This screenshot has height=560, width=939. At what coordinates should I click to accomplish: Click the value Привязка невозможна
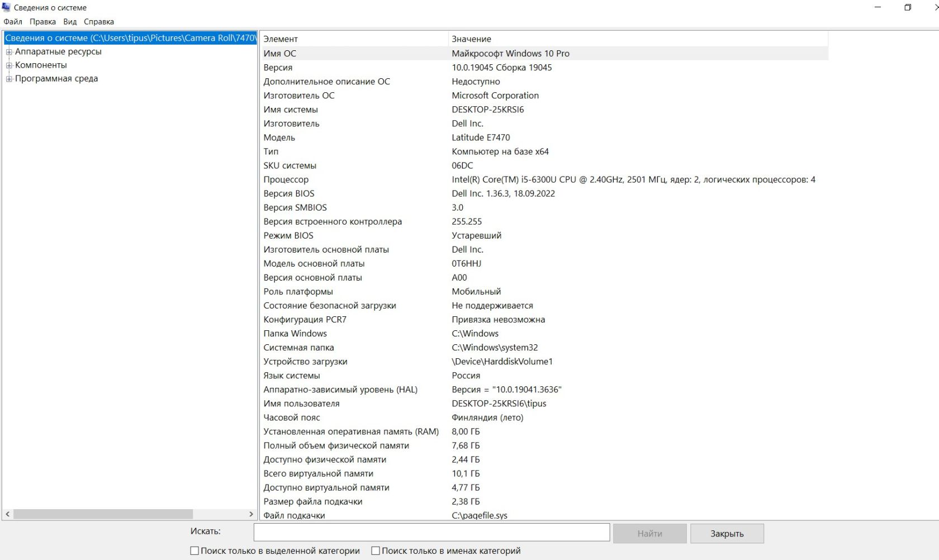(498, 320)
